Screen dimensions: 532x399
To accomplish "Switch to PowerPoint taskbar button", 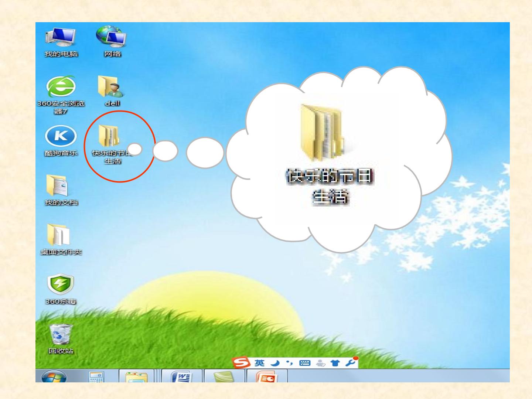I will pos(266,376).
